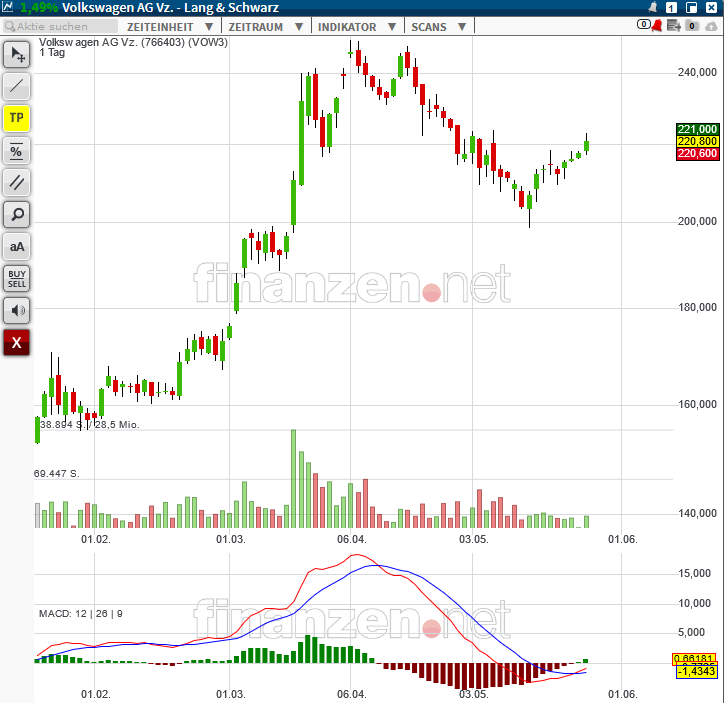The height and width of the screenshot is (703, 724).
Task: Click the MACD: 12 | 26 | 9 label
Action: click(81, 613)
